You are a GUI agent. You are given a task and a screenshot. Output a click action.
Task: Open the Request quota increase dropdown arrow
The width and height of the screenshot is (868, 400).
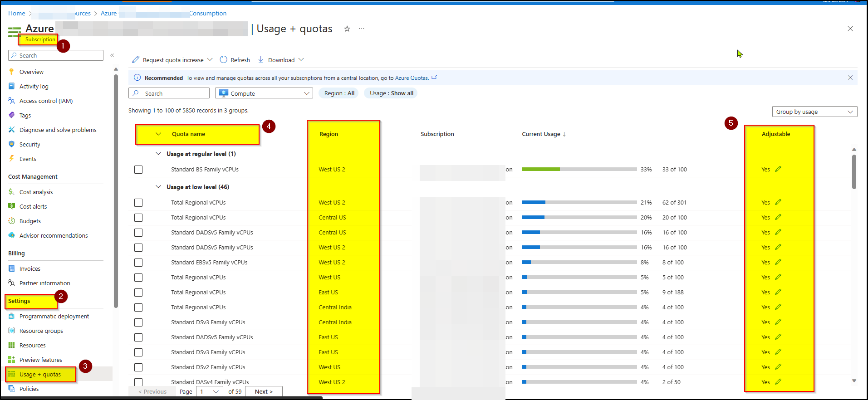click(x=210, y=59)
